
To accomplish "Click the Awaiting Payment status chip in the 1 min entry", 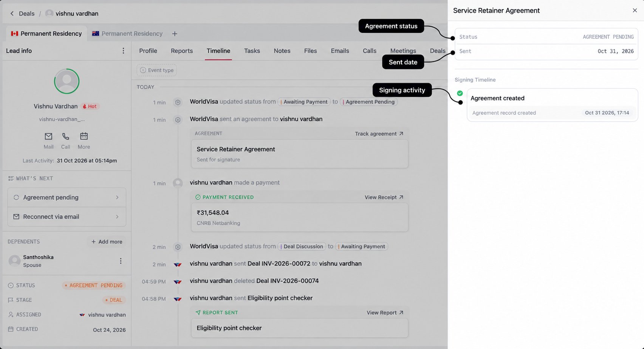I will click(x=304, y=102).
